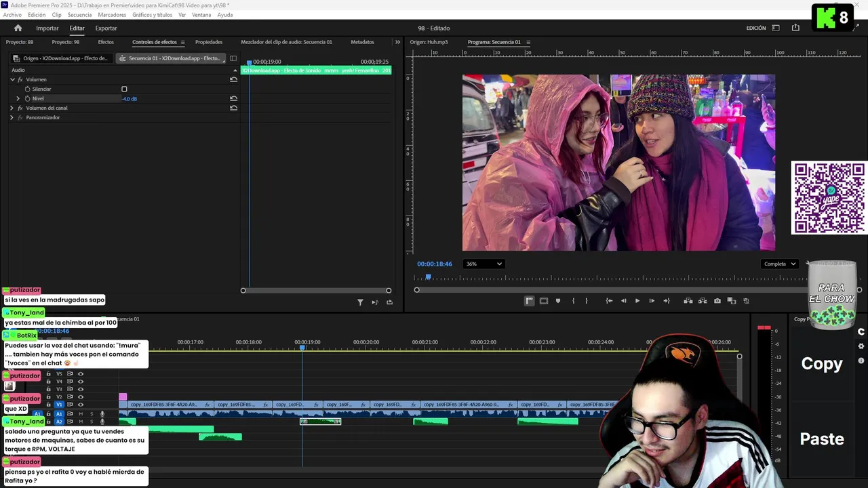This screenshot has height=488, width=868.
Task: Click Program monitor playhead marker
Action: pos(428,277)
